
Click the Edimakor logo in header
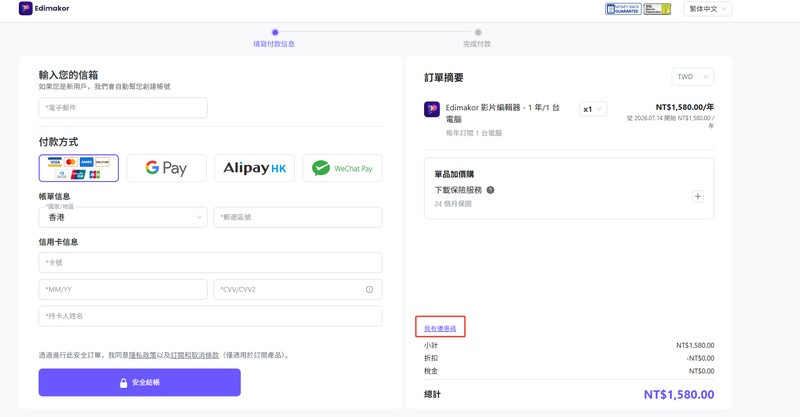click(43, 9)
